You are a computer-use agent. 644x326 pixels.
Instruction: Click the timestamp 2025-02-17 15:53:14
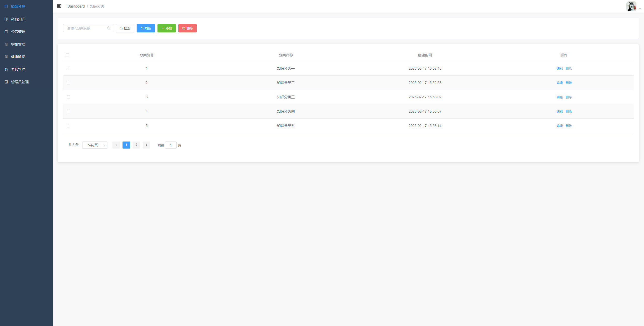pyautogui.click(x=425, y=126)
